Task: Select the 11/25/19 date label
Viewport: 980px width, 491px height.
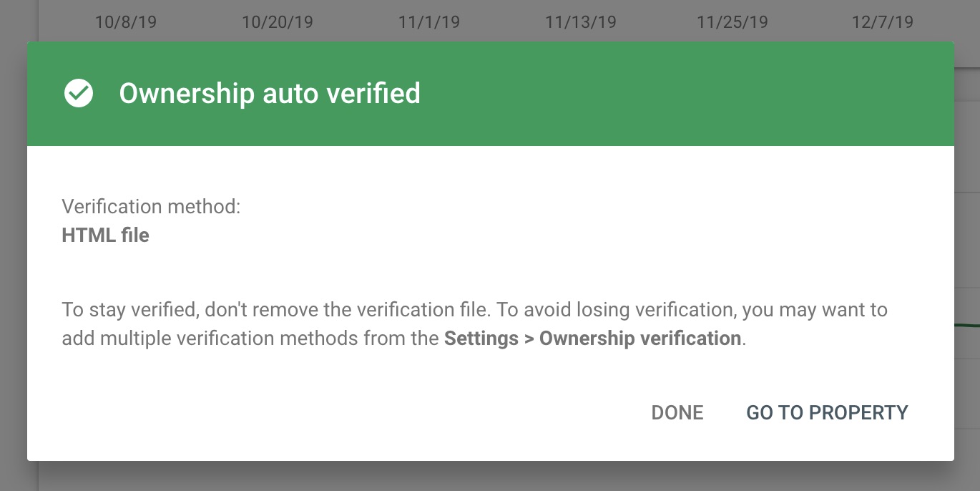Action: pyautogui.click(x=732, y=22)
